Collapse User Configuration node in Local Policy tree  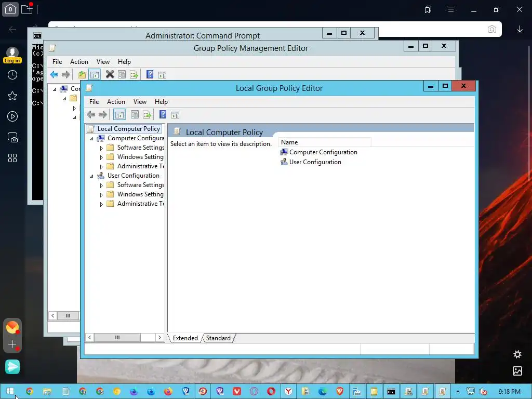point(91,176)
